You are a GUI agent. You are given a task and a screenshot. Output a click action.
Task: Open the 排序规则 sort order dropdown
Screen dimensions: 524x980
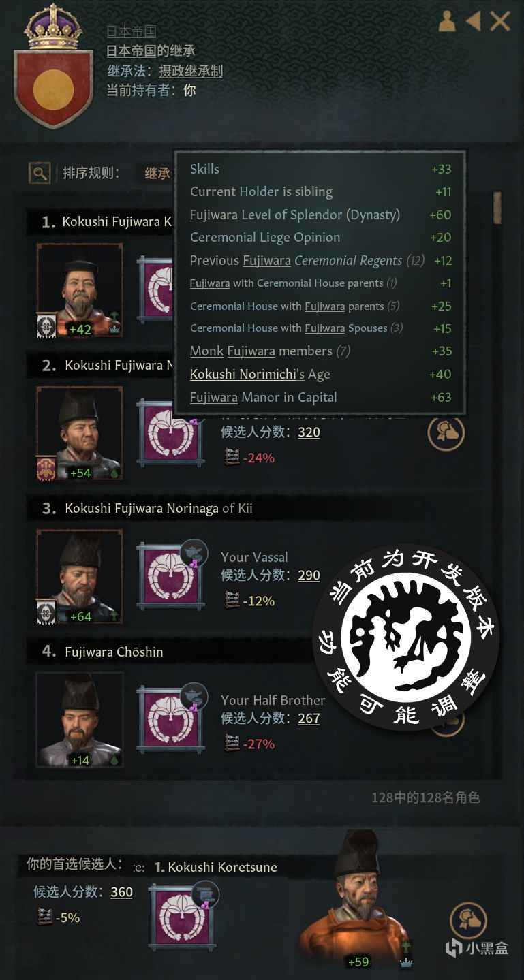tap(157, 173)
